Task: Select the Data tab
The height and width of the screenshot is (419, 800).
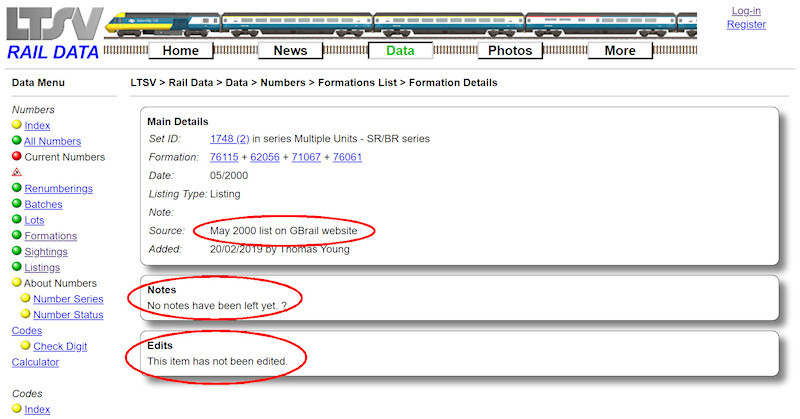Action: pyautogui.click(x=401, y=51)
